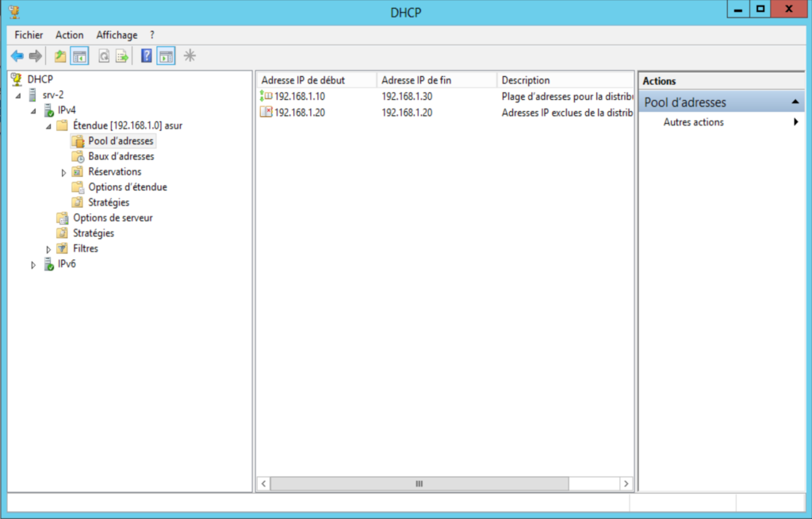This screenshot has width=812, height=519.
Task: Select Baux d'adresses in the tree
Action: 121,156
